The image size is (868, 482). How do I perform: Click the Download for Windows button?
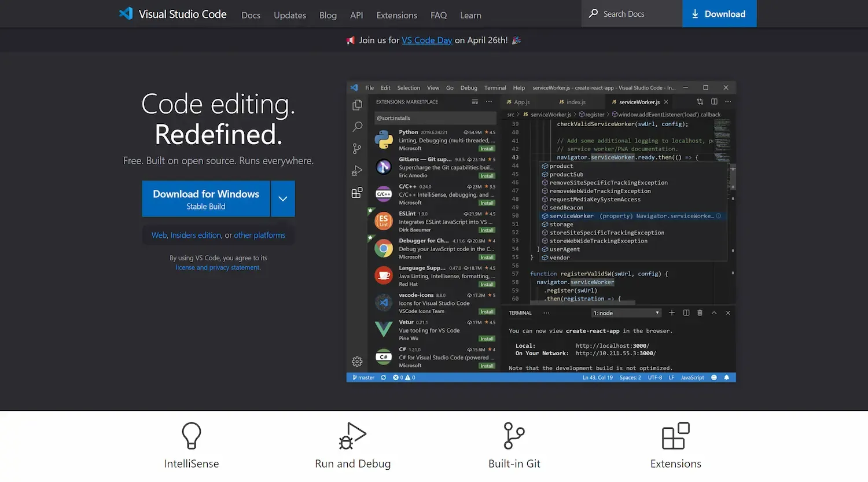point(205,198)
